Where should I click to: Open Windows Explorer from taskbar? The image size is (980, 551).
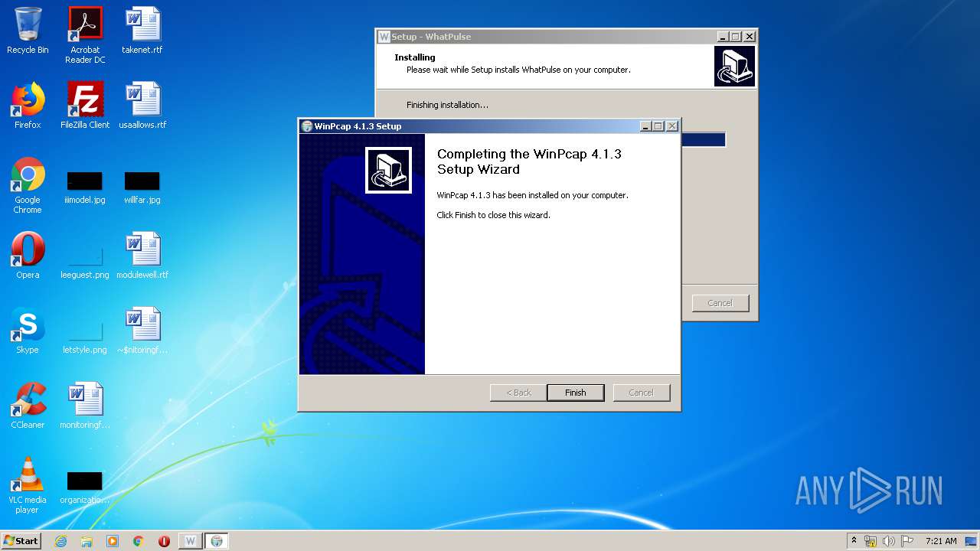87,541
